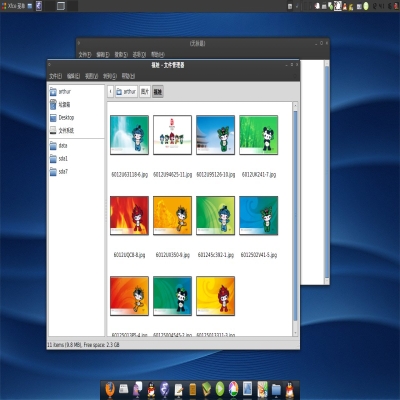
Task: Open the blue picture viewer dock icon
Action: pos(247,388)
